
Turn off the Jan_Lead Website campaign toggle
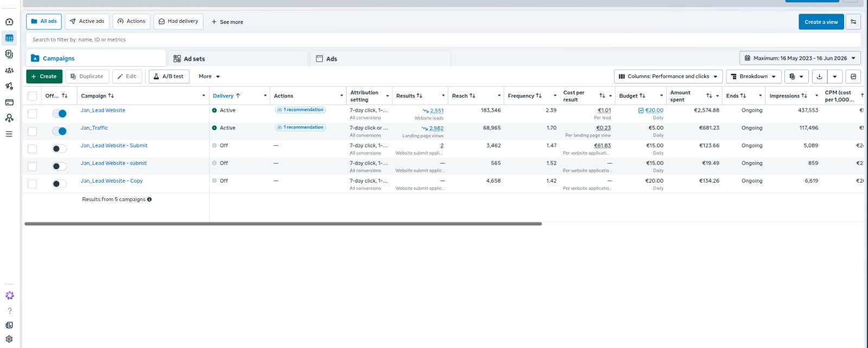[59, 113]
